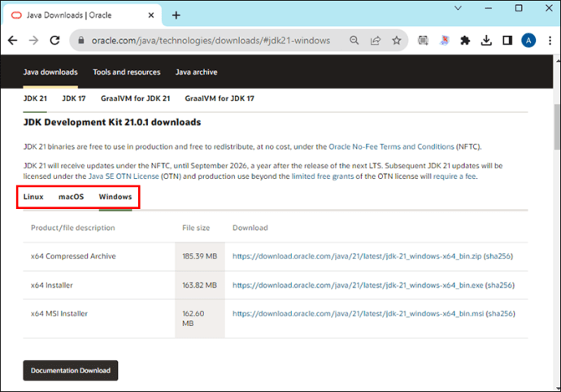Open the screenshot capture extension icon
This screenshot has width=561, height=392.
point(424,41)
